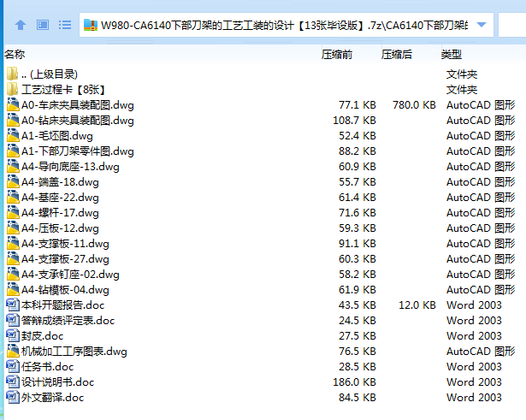Select the A4-基座-22.dwg file icon
Screen dimensions: 526x420
pos(13,198)
